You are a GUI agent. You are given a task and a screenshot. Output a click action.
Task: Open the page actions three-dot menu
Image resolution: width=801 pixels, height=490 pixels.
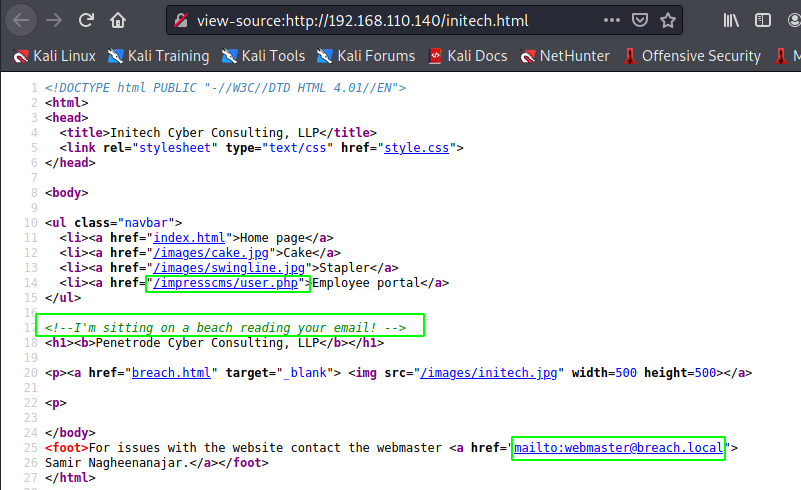[x=608, y=19]
